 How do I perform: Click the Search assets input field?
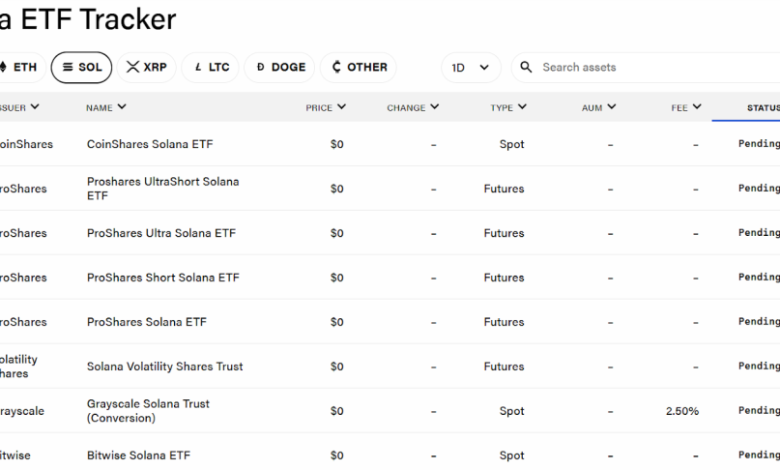646,67
